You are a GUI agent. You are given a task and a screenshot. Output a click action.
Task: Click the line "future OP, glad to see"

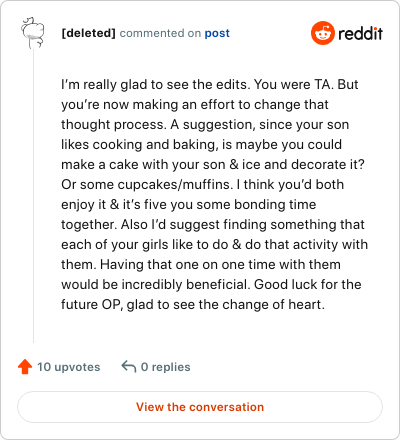193,304
